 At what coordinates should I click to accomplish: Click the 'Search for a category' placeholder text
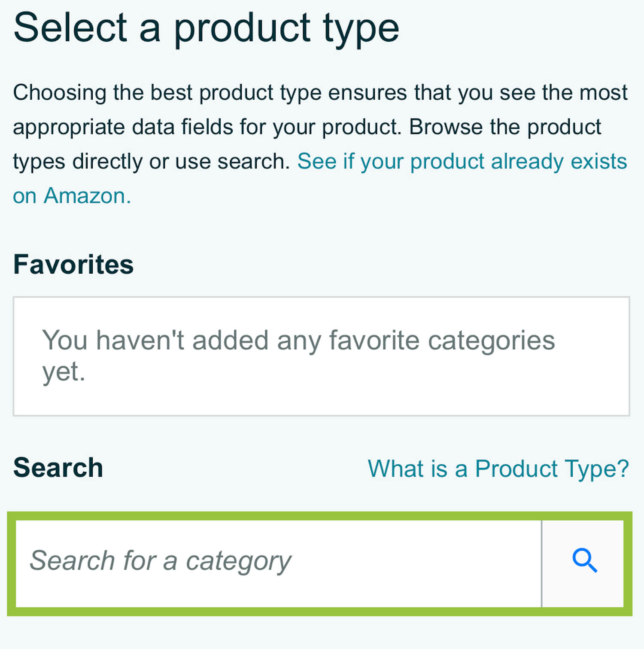pyautogui.click(x=160, y=561)
